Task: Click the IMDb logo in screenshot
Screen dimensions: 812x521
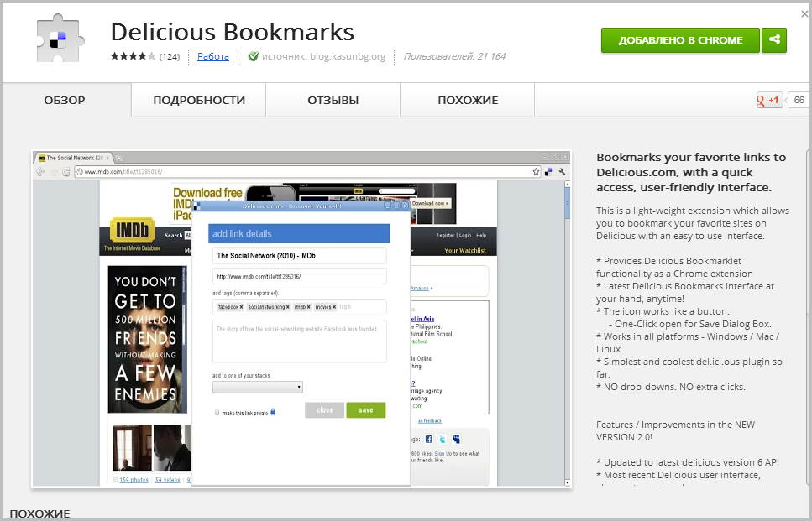Action: (133, 230)
